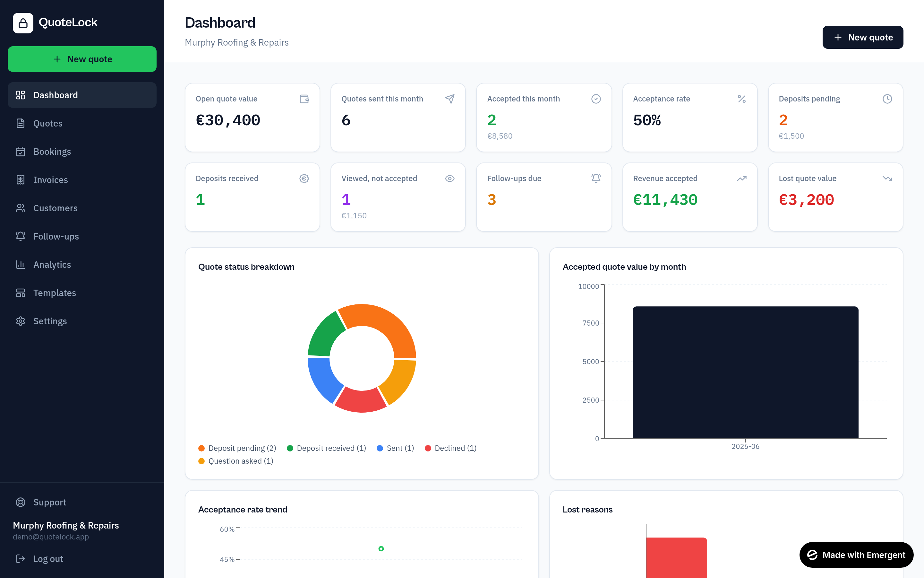Click eye icon on Viewed, not accepted card

pyautogui.click(x=450, y=179)
